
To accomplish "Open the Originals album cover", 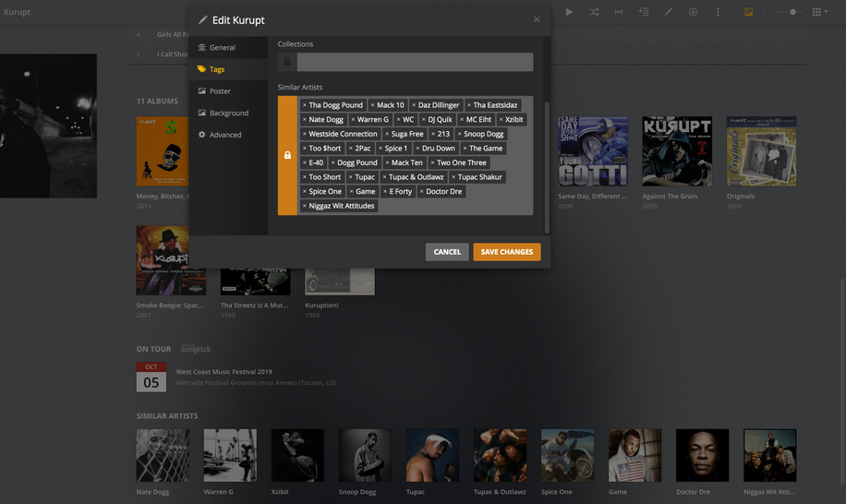I will coord(761,151).
